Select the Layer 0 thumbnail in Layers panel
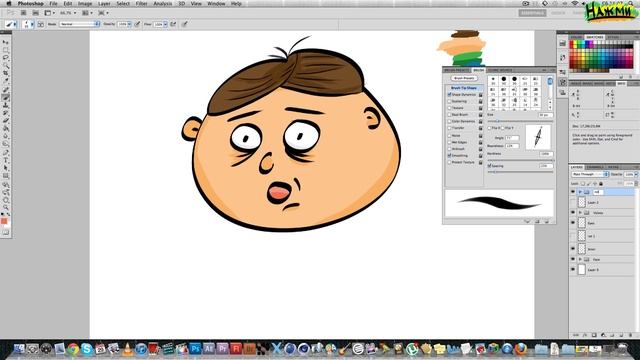 (582, 270)
